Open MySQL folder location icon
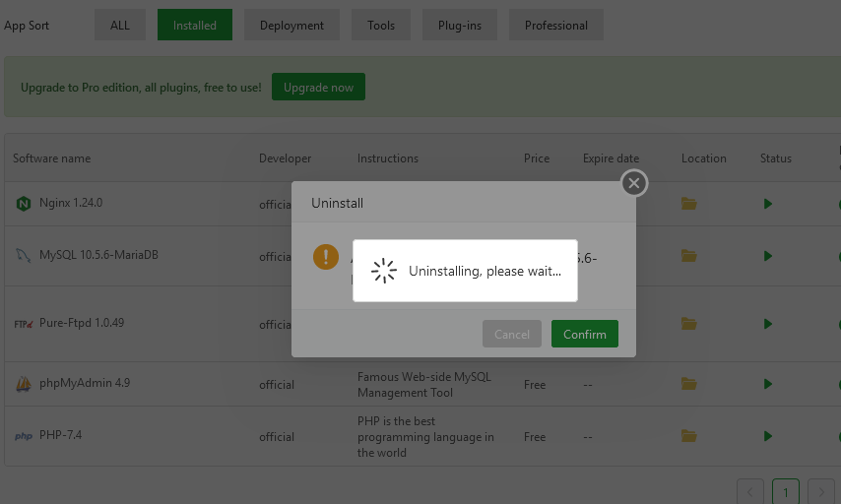 pyautogui.click(x=689, y=256)
